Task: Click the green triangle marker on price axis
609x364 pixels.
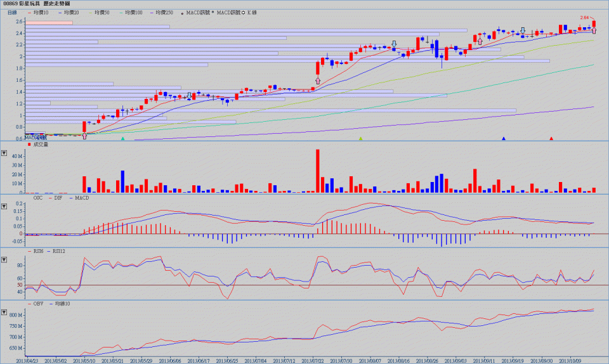Action: pos(123,138)
